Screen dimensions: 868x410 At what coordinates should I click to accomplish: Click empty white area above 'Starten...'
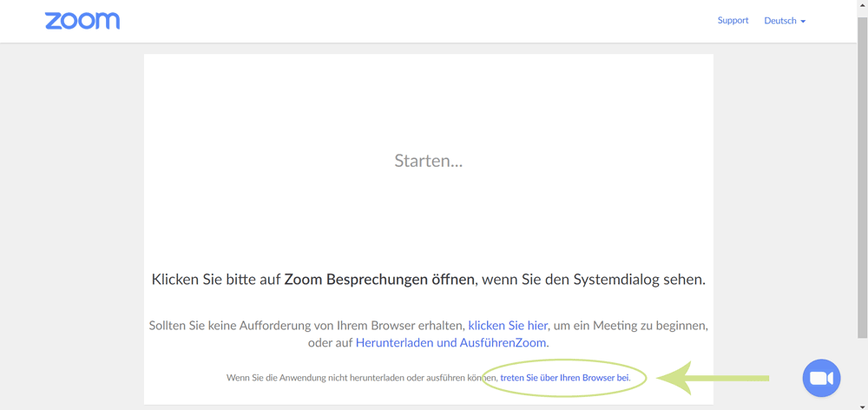428,96
